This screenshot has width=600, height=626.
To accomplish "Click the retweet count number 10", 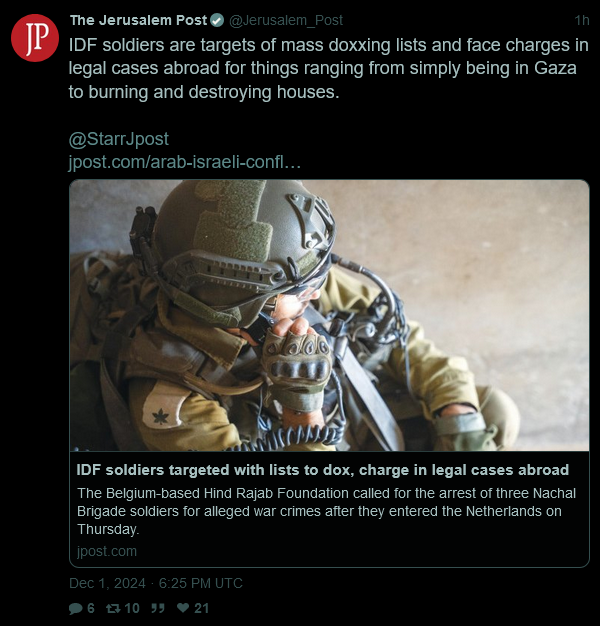I will point(132,608).
